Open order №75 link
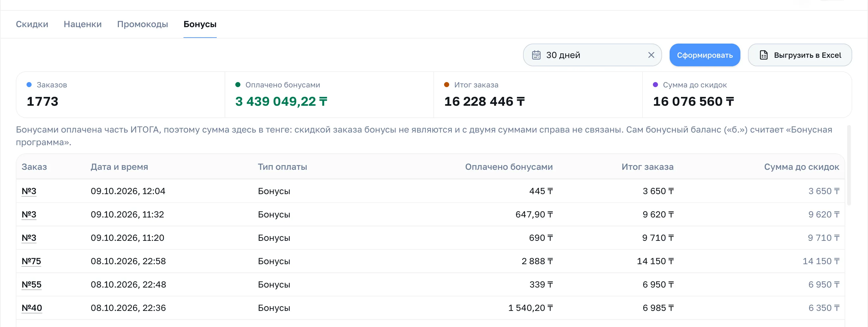Image resolution: width=868 pixels, height=327 pixels. (x=31, y=261)
